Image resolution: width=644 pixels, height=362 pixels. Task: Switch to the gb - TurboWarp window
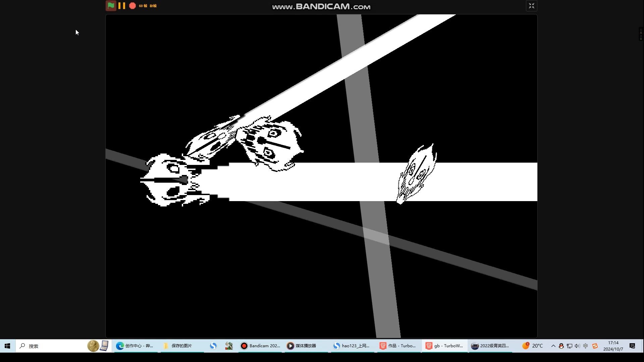(x=444, y=346)
